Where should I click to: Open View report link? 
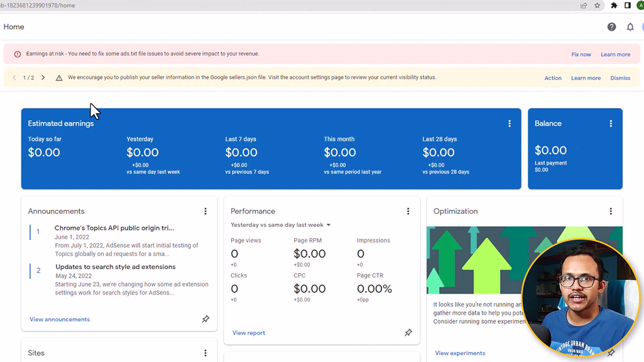pos(249,333)
